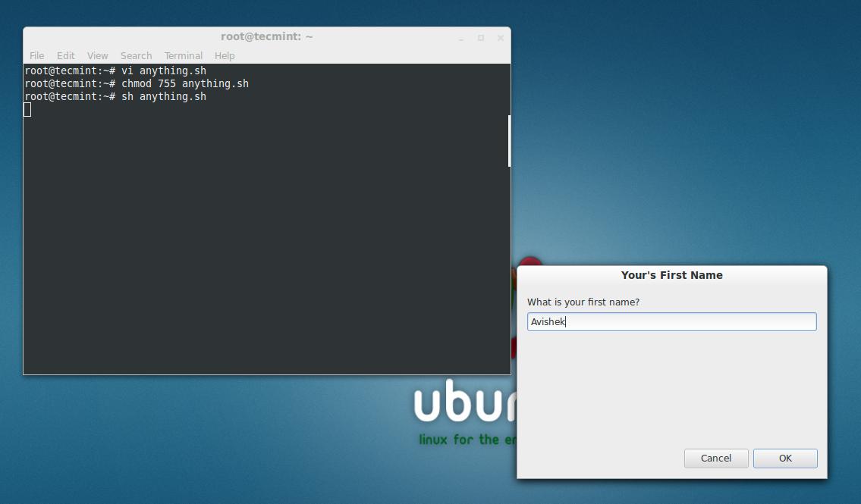The image size is (861, 504).
Task: Minimize the root@tecmint terminal window
Action: pos(461,38)
